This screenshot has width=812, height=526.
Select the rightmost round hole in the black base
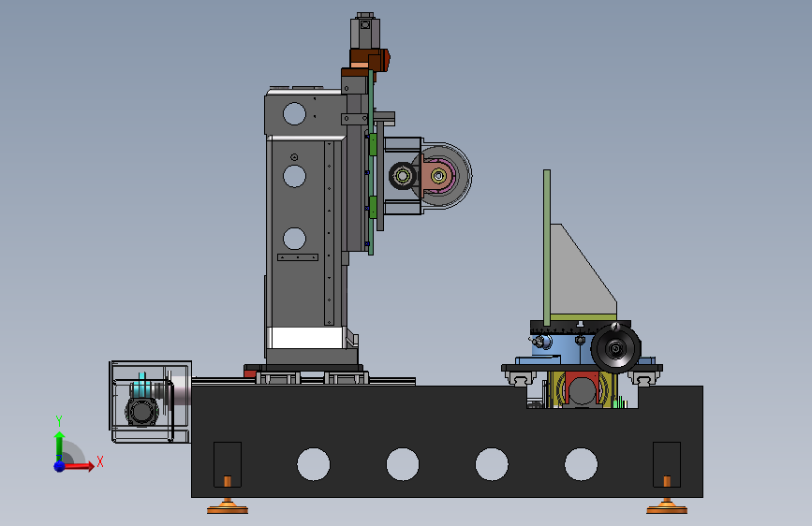581,464
